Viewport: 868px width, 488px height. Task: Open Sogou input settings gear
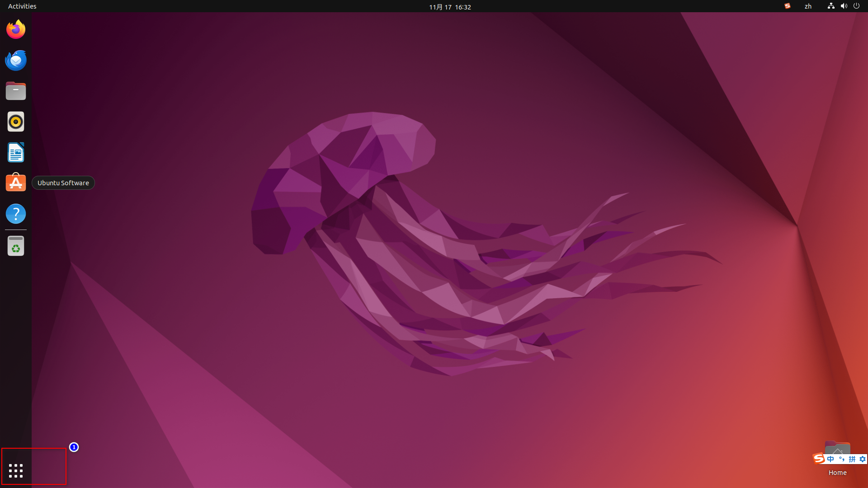pyautogui.click(x=863, y=459)
